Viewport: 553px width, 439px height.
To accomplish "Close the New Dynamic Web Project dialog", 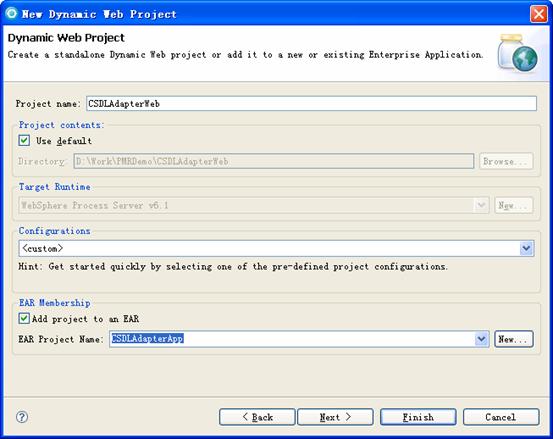I will (x=539, y=14).
